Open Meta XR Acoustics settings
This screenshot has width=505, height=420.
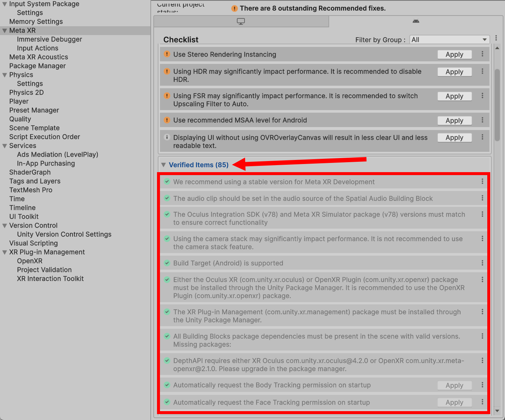tap(39, 57)
